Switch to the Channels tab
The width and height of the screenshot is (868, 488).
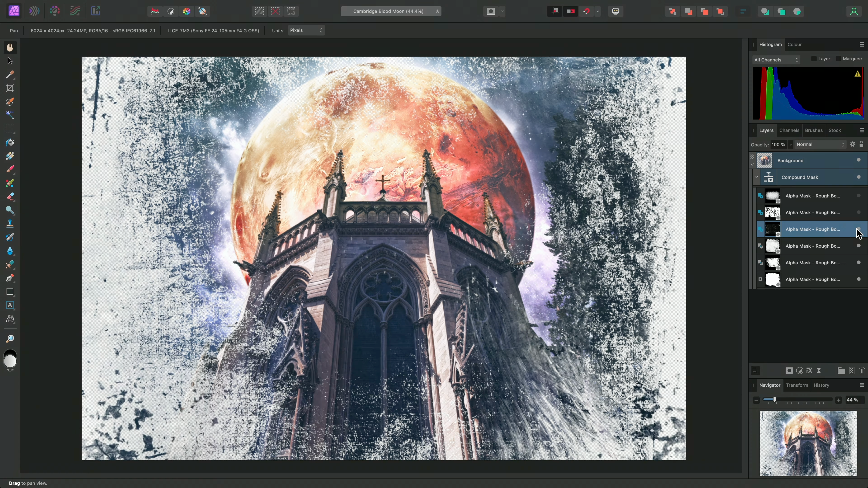pyautogui.click(x=789, y=130)
